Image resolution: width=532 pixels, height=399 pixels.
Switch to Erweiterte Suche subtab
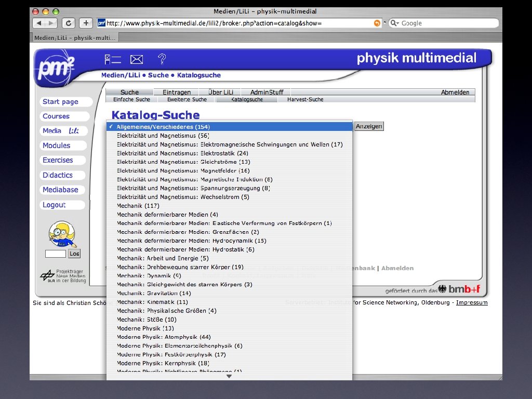(187, 99)
